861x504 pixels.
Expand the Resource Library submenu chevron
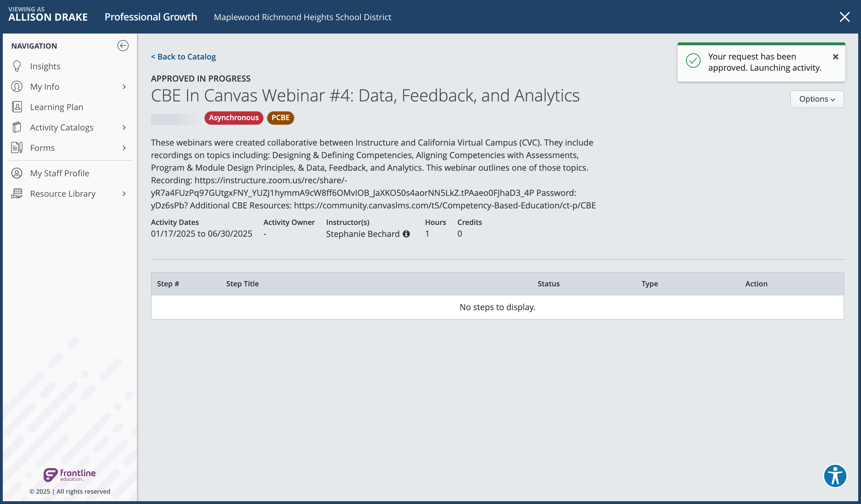124,194
